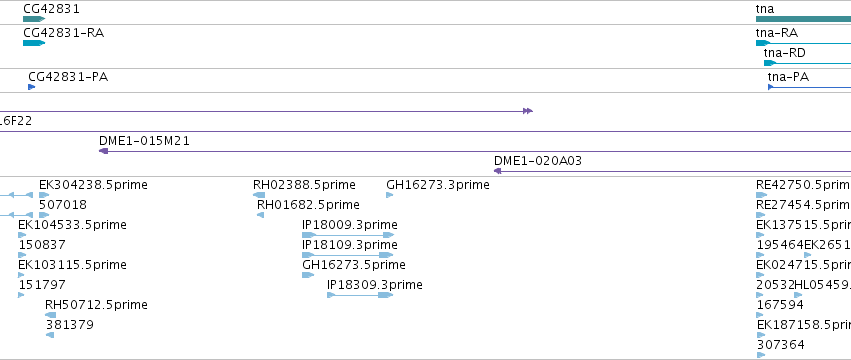Select the RE42750.5prime EST label
This screenshot has width=851, height=360.
point(803,185)
